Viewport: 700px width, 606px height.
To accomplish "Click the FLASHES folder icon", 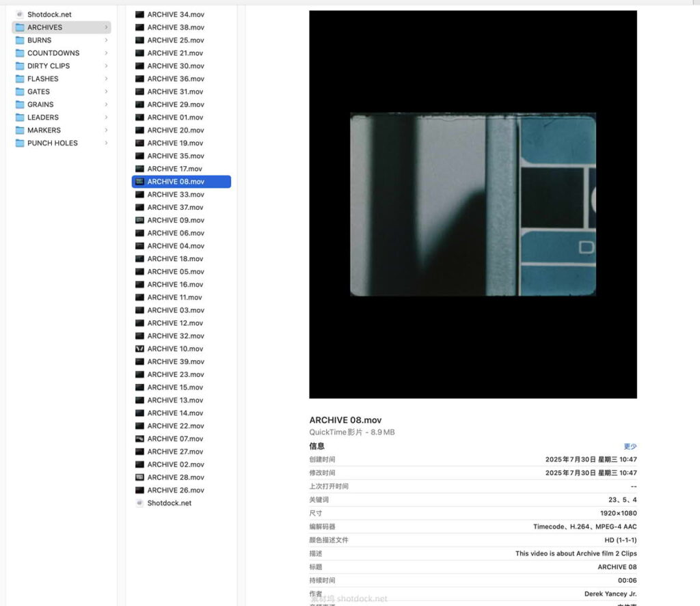I will [x=20, y=79].
